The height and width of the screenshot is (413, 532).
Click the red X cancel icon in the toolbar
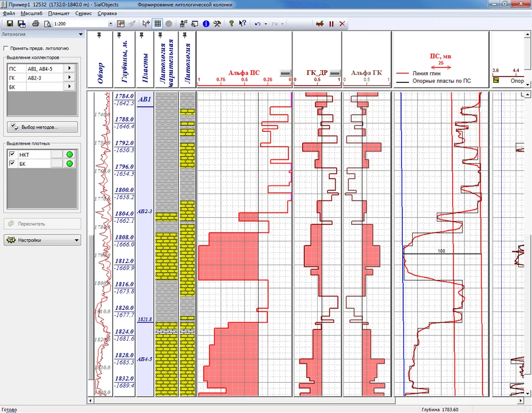[x=342, y=24]
